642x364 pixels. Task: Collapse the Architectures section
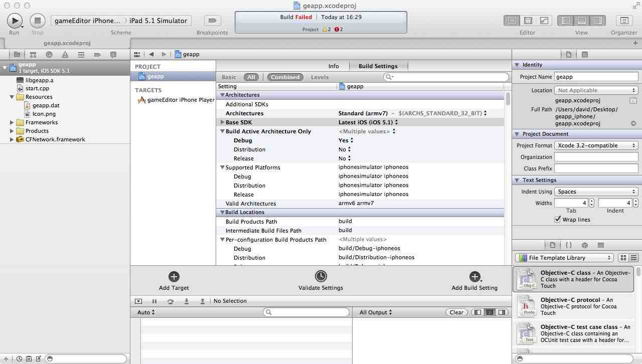pyautogui.click(x=222, y=95)
